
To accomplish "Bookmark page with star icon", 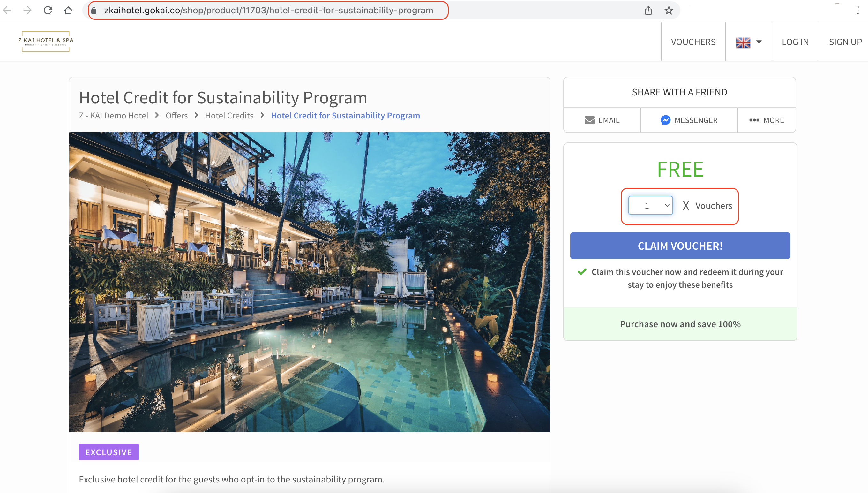I will coord(668,11).
